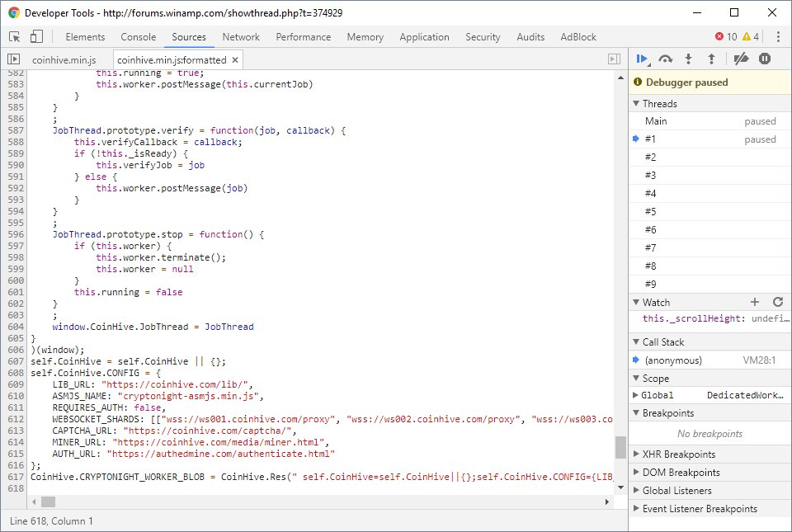The width and height of the screenshot is (792, 532).
Task: Step into next function call
Action: [688, 59]
